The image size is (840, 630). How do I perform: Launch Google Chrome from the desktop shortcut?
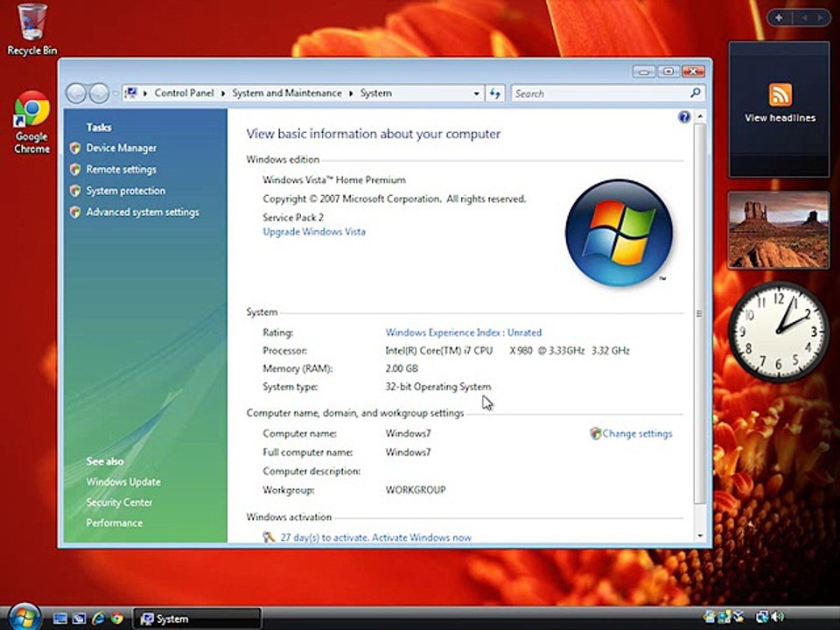point(31,122)
